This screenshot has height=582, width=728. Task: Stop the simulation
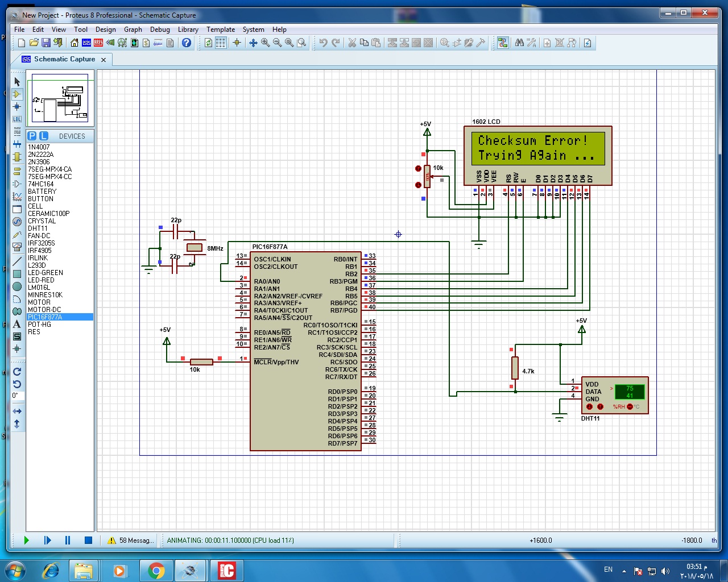(88, 541)
